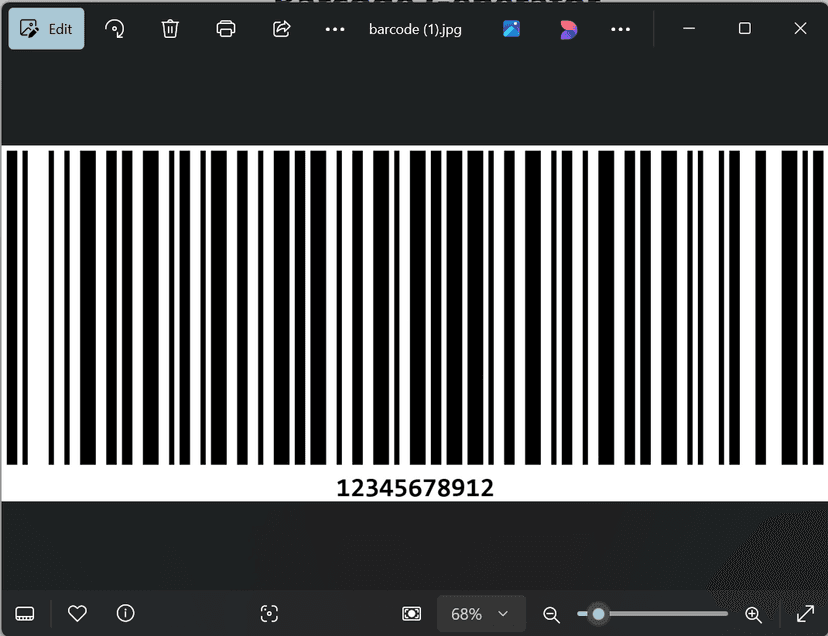Minimize the Photos window
The width and height of the screenshot is (828, 636).
tap(689, 29)
